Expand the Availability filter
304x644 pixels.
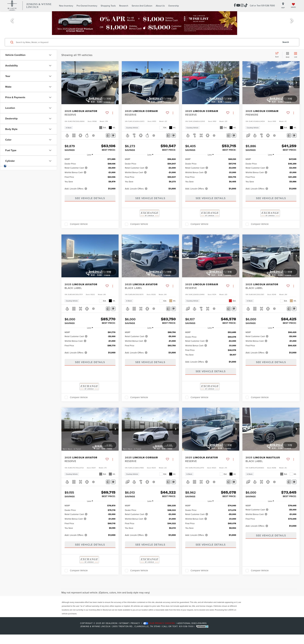(28, 65)
